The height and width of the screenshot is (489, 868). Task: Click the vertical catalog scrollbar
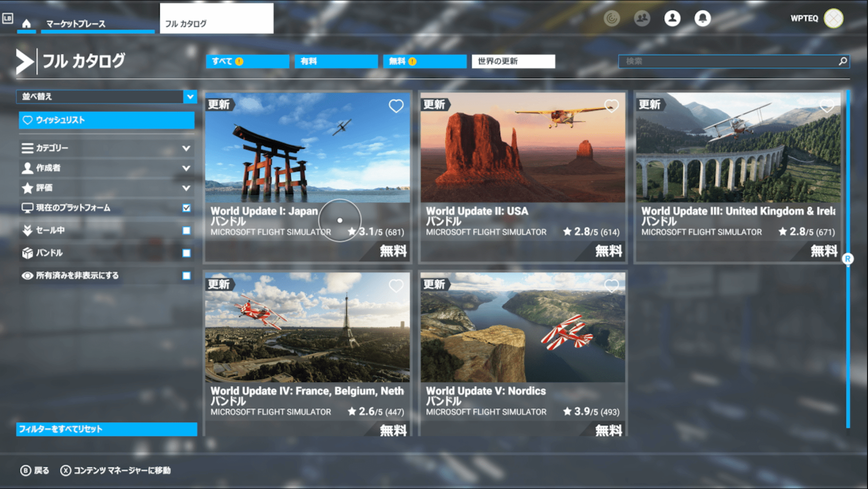[x=848, y=259]
